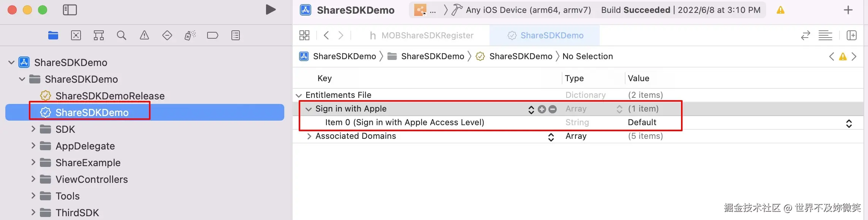Open the Report navigator icon
The width and height of the screenshot is (868, 220).
(236, 36)
